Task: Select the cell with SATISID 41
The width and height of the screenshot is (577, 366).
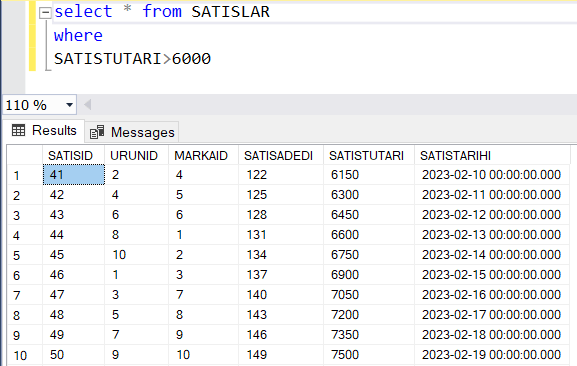Action: point(74,175)
